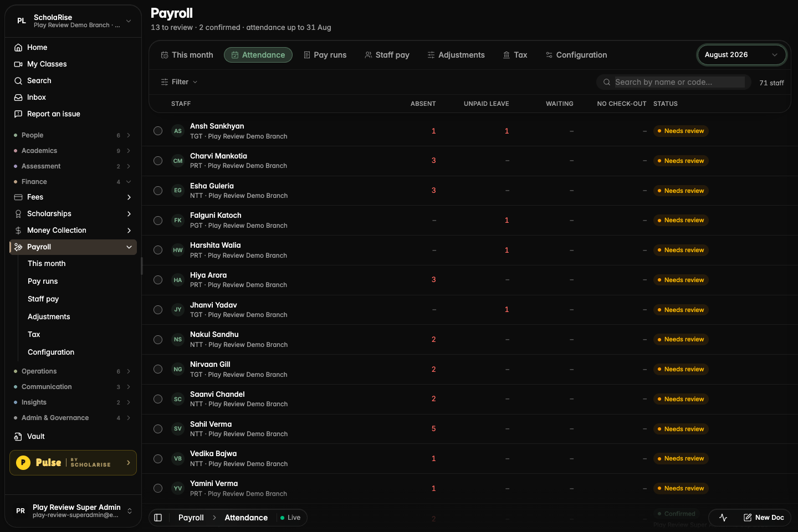Open the Vault
This screenshot has width=798, height=532.
click(73, 437)
